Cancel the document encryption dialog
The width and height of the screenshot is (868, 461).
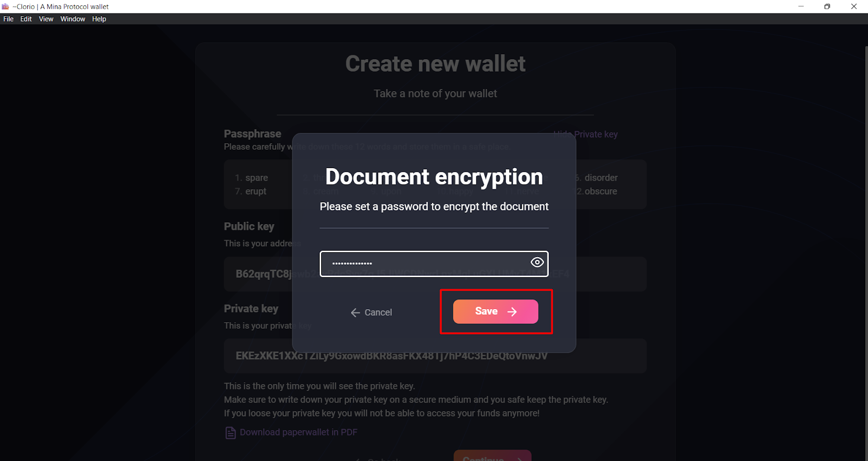click(371, 312)
